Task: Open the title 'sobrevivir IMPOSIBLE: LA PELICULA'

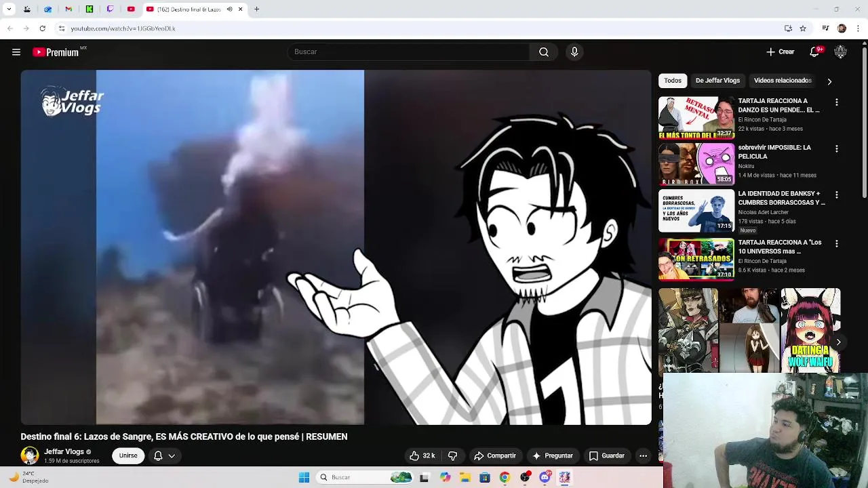Action: [x=774, y=152]
